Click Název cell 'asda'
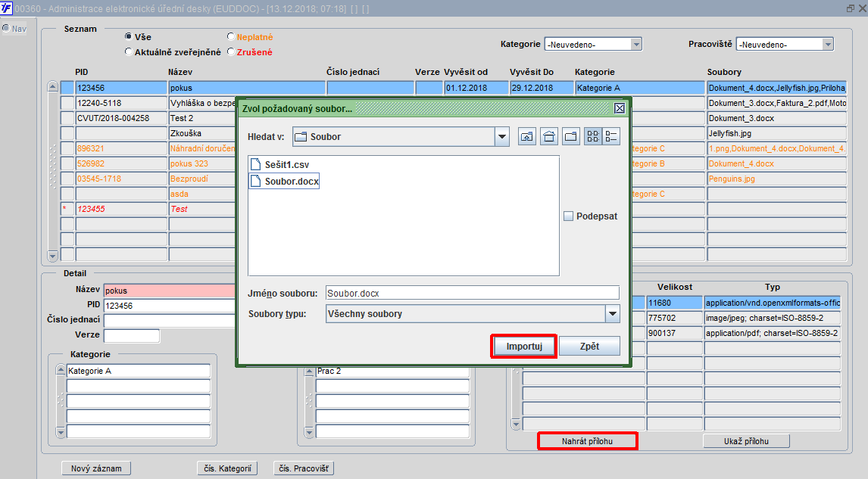The height and width of the screenshot is (479, 868). (202, 194)
